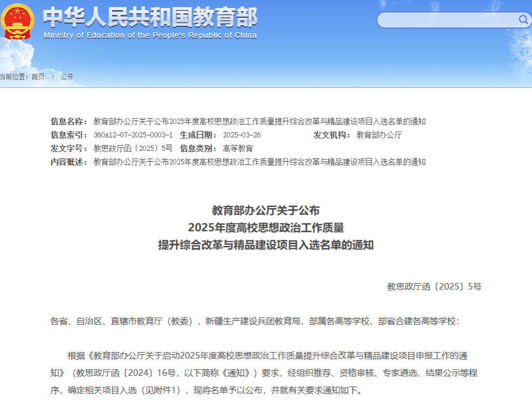Click the 中华人民共和国教育部 site title
Image resolution: width=532 pixels, height=413 pixels.
150,17
